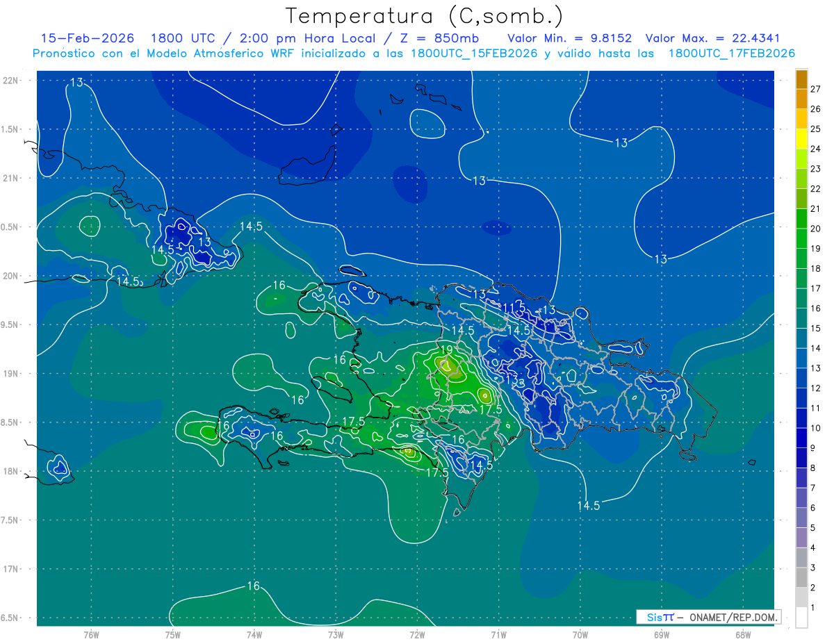Click the orange-brown color bar segment labeled 27

click(801, 79)
